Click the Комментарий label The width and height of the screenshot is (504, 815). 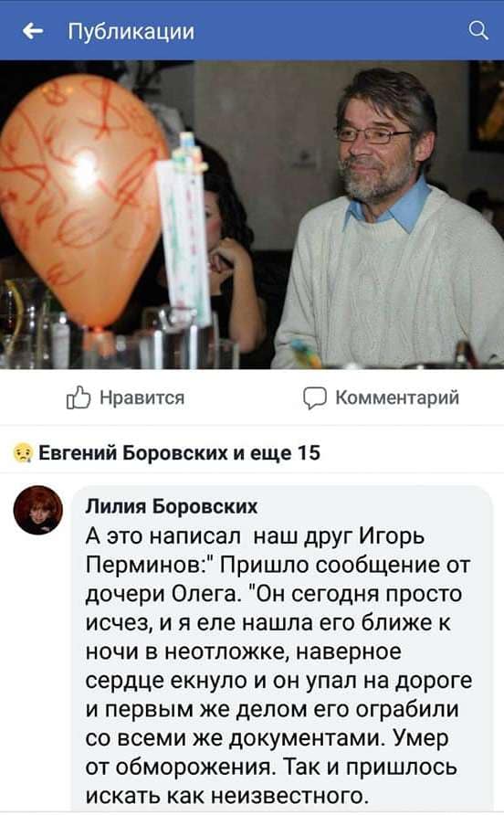coord(397,397)
